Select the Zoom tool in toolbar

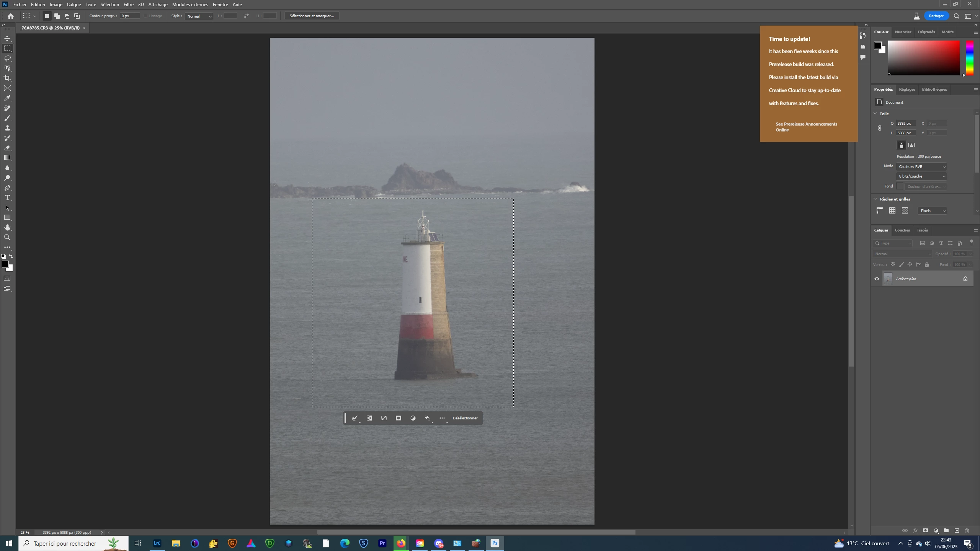7,237
